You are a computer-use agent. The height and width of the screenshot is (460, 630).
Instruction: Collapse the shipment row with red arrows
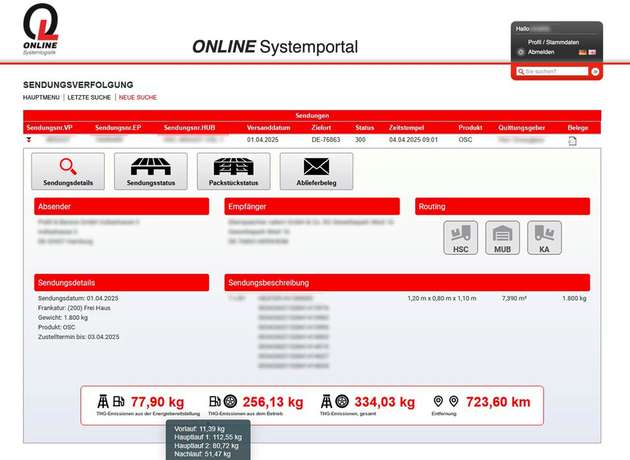pos(29,139)
